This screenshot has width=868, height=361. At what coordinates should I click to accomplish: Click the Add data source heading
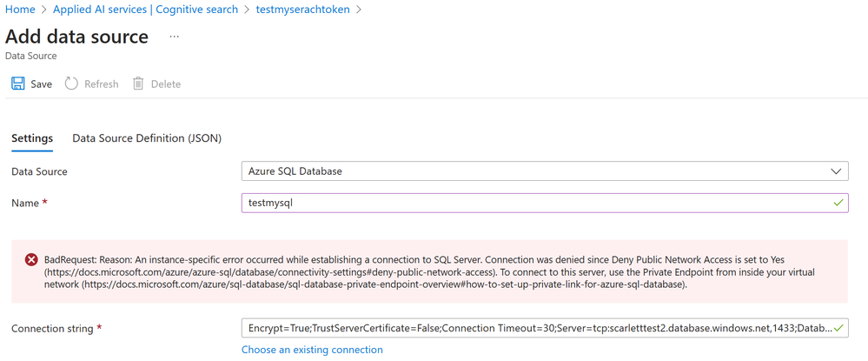click(x=76, y=37)
